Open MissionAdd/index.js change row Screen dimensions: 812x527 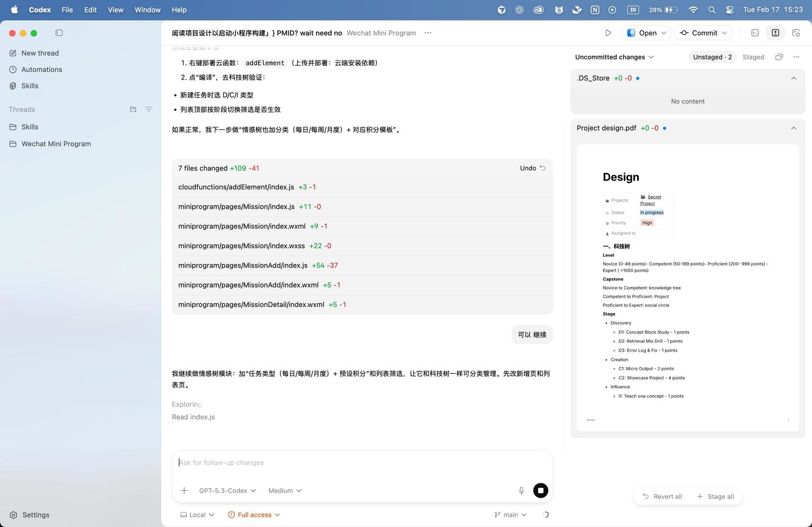coord(362,265)
